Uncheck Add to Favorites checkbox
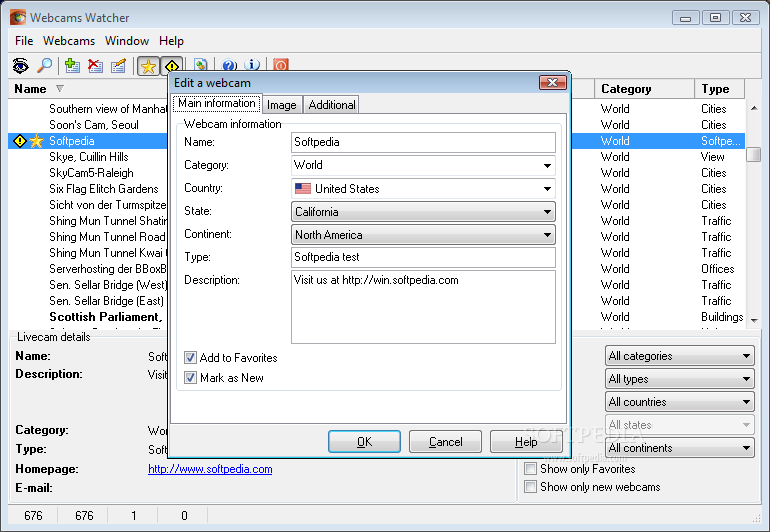The image size is (770, 532). click(191, 358)
